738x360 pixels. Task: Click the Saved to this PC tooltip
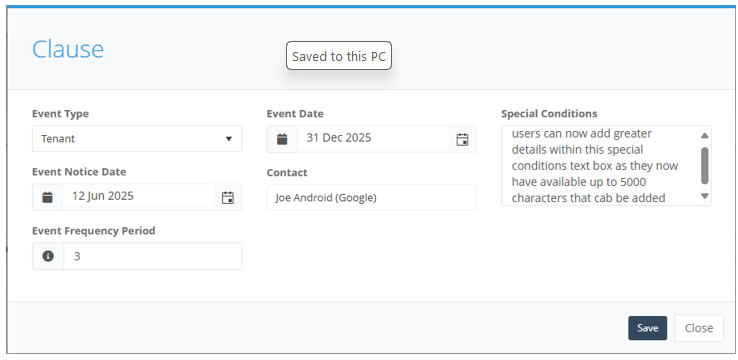pyautogui.click(x=339, y=56)
